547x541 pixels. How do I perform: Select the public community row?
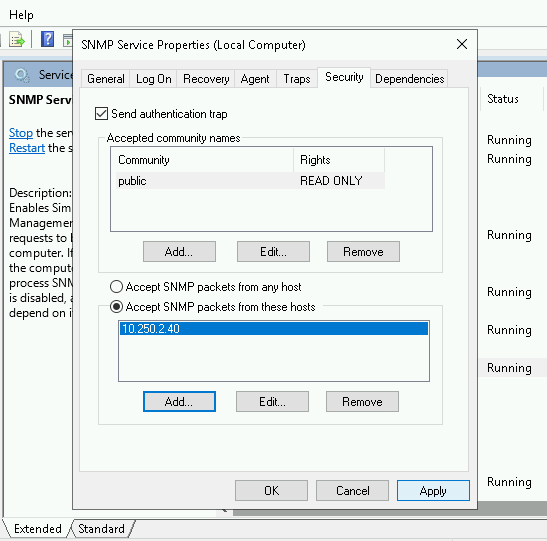[x=250, y=181]
